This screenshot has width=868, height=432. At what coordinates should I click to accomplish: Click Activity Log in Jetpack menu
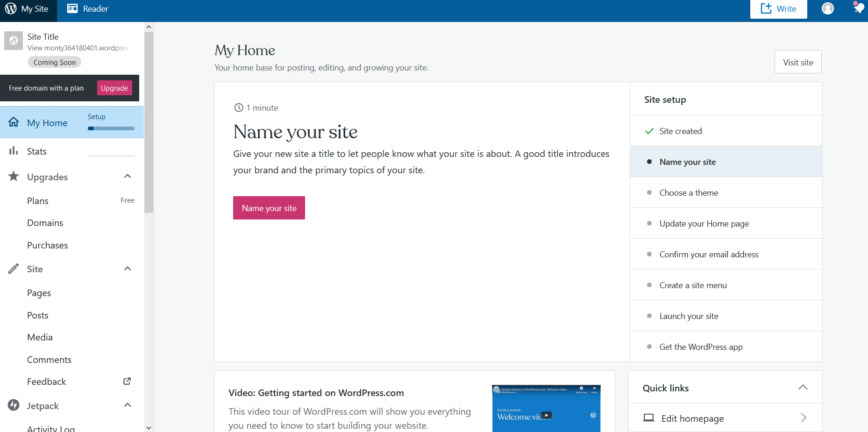51,428
